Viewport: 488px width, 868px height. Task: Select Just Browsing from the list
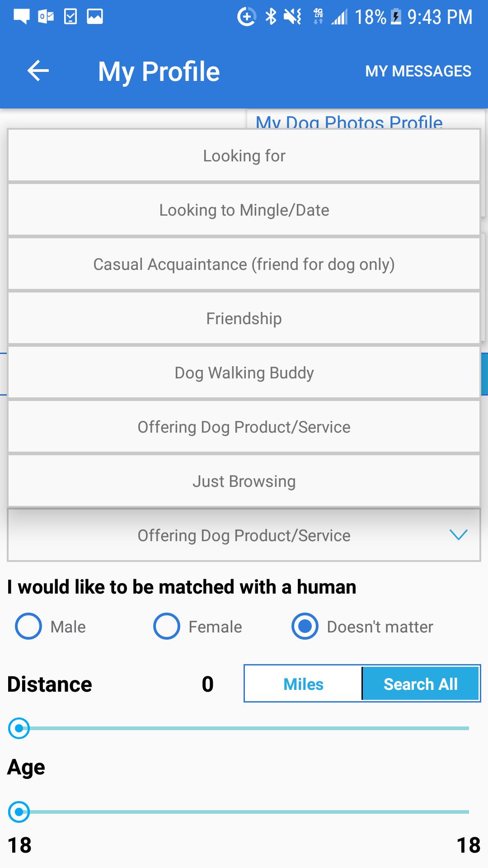pyautogui.click(x=244, y=481)
